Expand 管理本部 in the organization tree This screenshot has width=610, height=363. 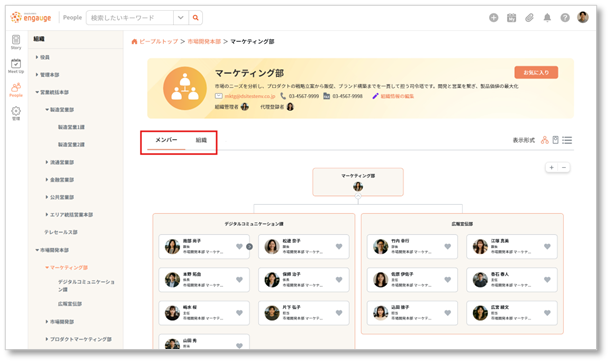(37, 75)
